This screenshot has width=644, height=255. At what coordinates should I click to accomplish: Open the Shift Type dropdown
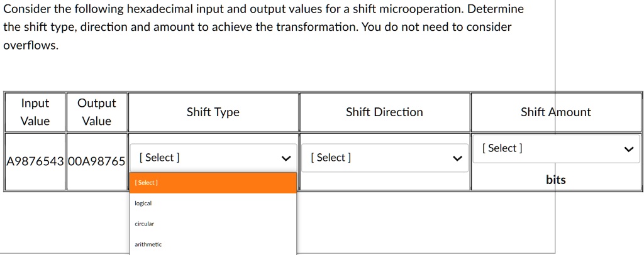(x=213, y=158)
